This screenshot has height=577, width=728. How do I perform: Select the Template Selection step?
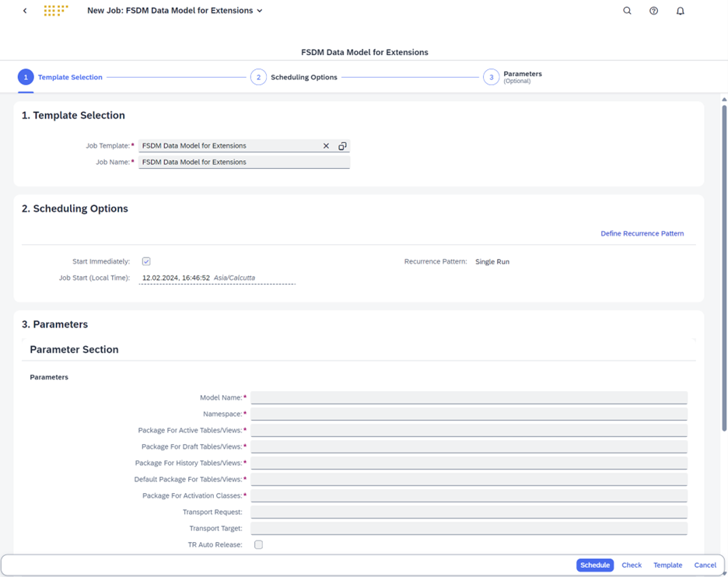coord(26,77)
